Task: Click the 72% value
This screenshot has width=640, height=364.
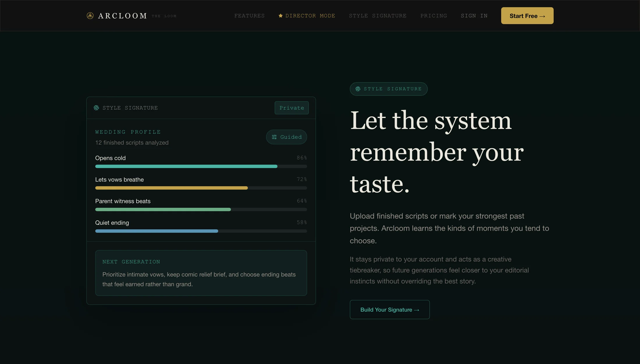Action: [302, 179]
